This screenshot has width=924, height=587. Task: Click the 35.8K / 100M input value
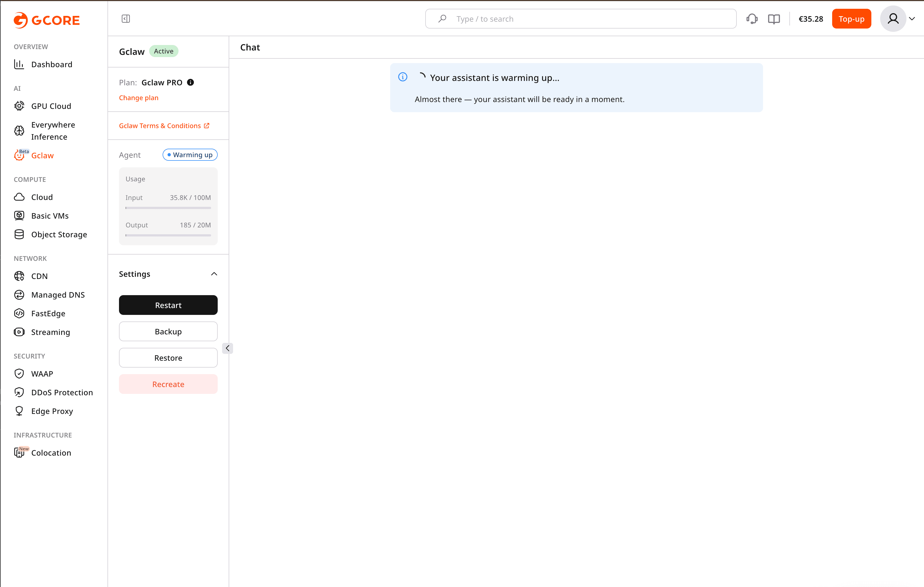tap(190, 198)
